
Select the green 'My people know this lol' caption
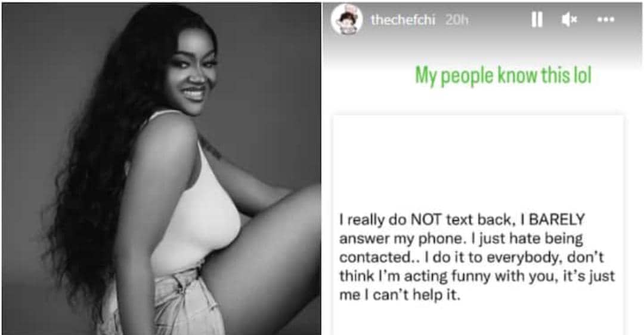pyautogui.click(x=503, y=76)
